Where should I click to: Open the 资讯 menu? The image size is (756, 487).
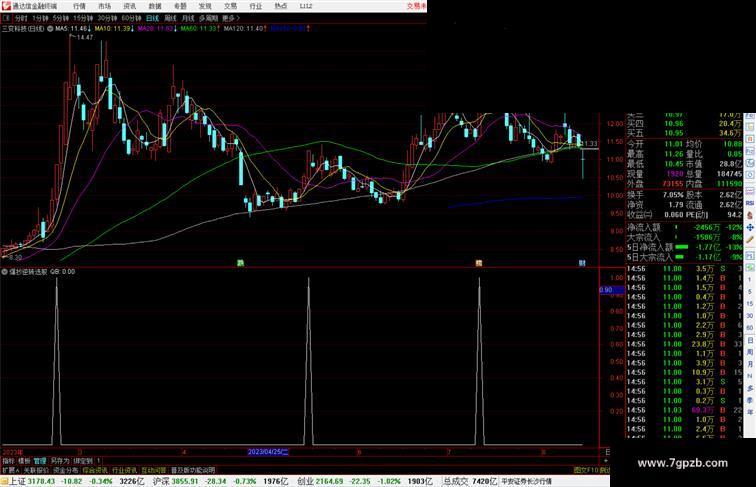pyautogui.click(x=129, y=6)
